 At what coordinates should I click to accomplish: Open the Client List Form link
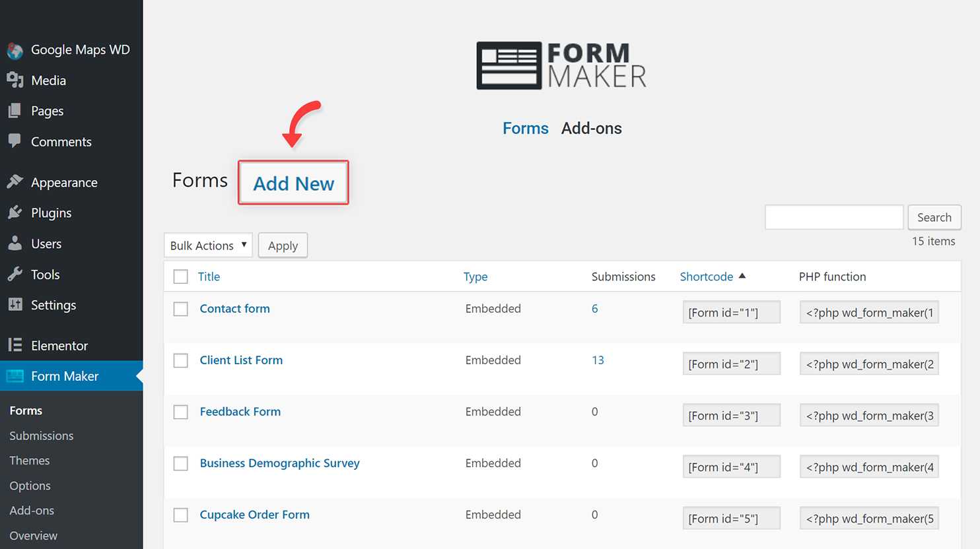point(241,360)
